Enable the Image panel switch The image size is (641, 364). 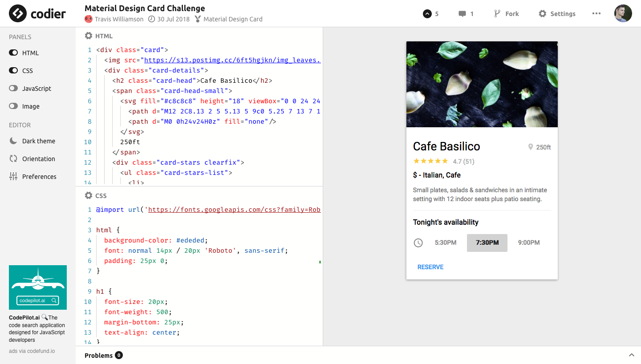click(x=13, y=106)
